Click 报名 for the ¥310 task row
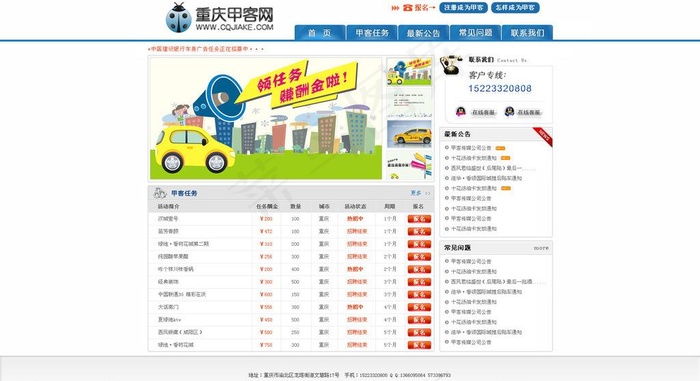 [x=419, y=244]
